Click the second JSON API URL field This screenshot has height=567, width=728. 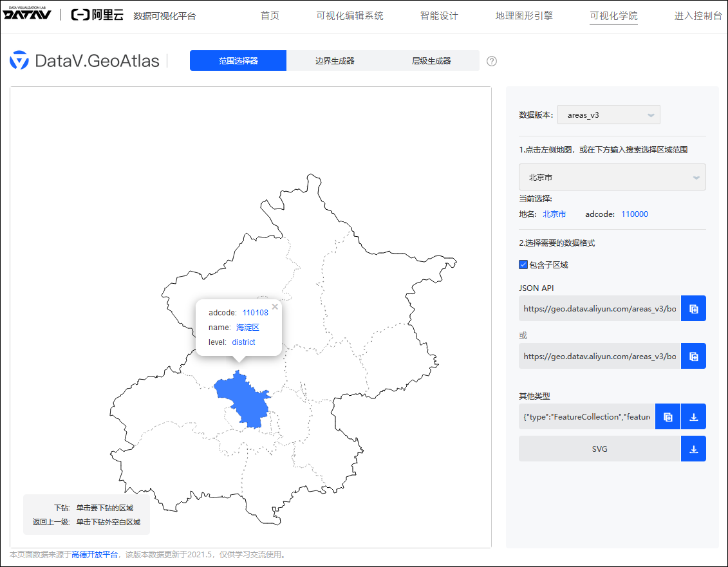coord(600,356)
